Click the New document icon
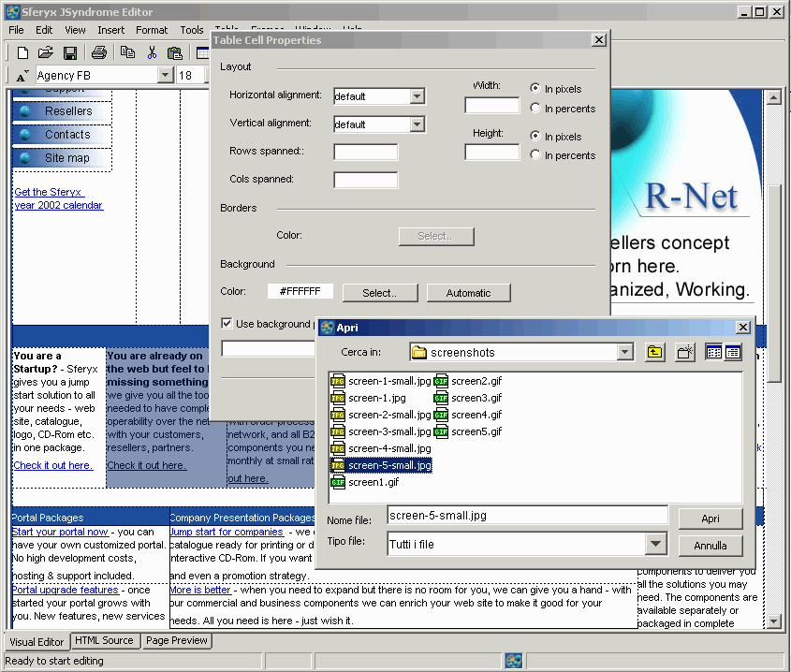The width and height of the screenshot is (791, 672). [23, 52]
